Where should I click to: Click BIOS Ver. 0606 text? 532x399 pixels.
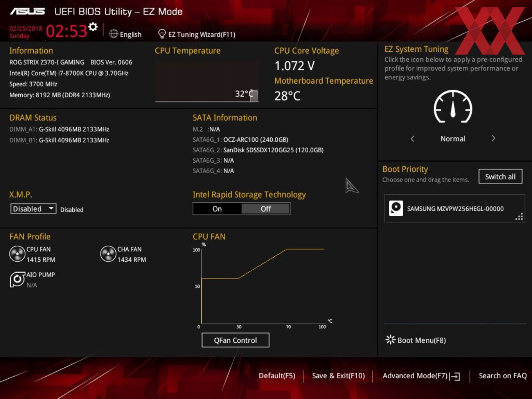111,62
